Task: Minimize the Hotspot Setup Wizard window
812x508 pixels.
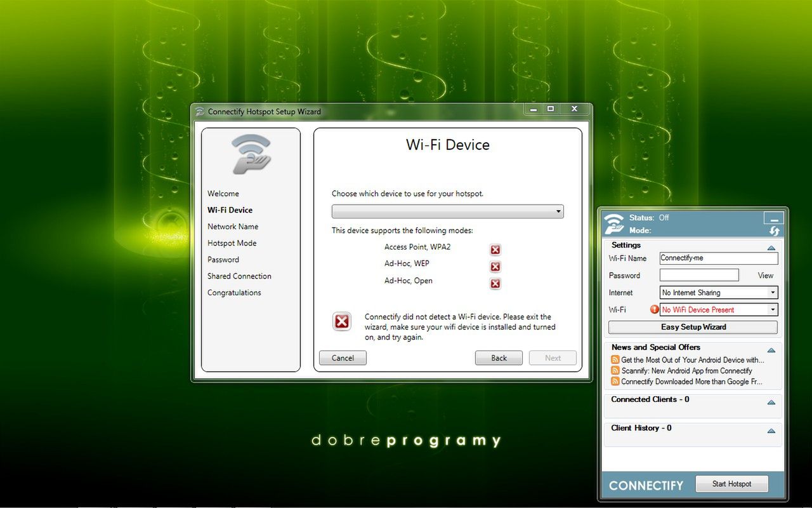Action: click(x=534, y=110)
